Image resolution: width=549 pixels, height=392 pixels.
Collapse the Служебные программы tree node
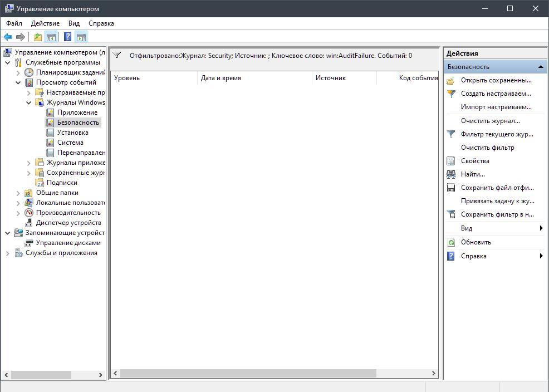tap(7, 63)
